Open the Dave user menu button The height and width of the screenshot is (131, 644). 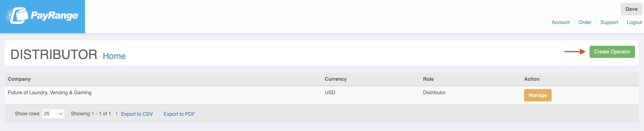tap(631, 9)
